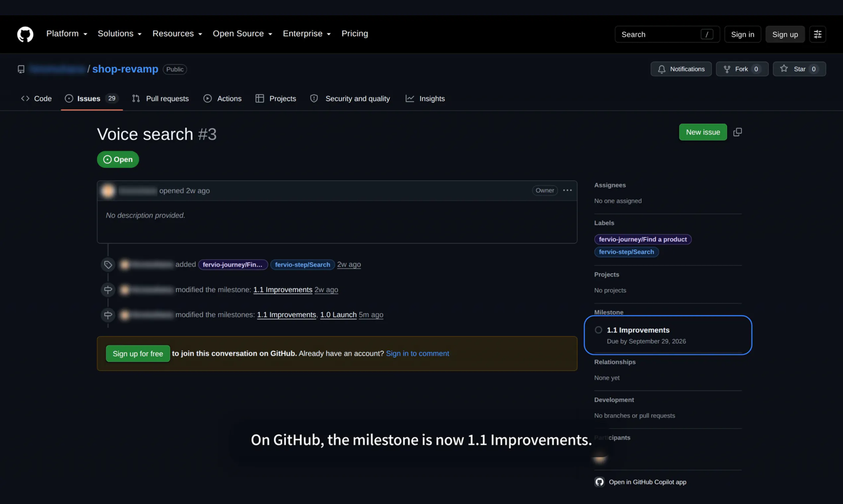Click the 'No projects' text
The width and height of the screenshot is (843, 504).
coord(610,290)
